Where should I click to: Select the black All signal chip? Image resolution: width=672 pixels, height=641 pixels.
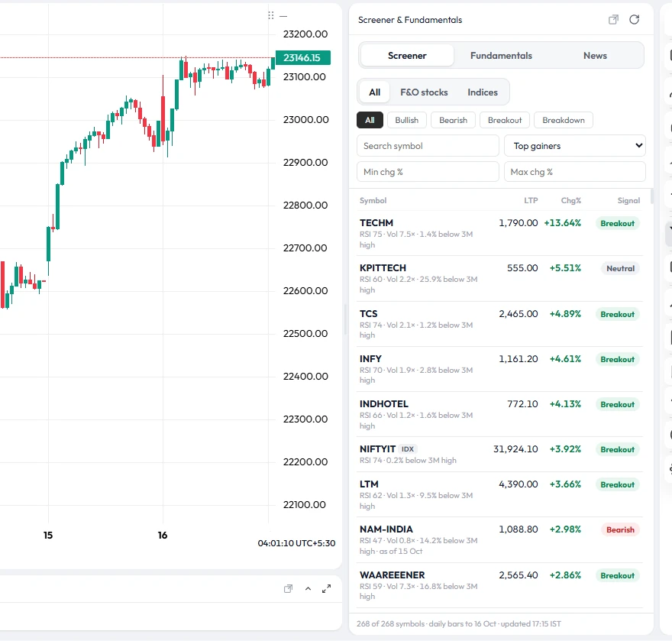click(x=370, y=120)
